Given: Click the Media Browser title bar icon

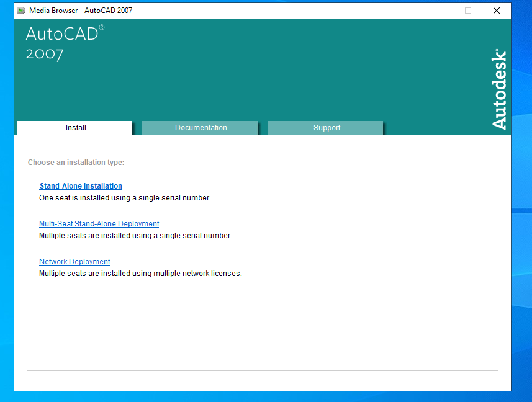Looking at the screenshot, I should point(21,11).
